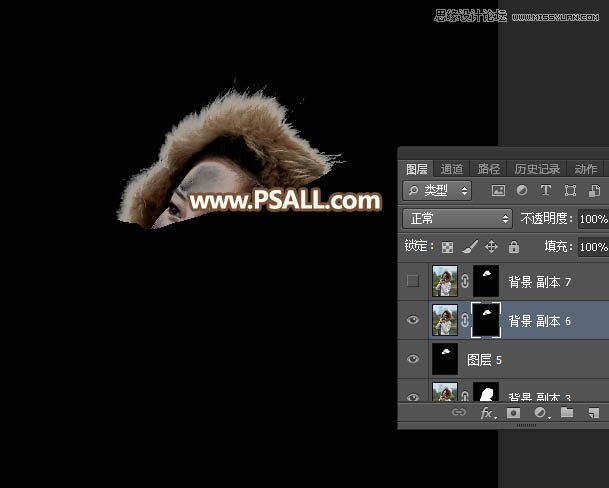Click mask link icon on 背景 副本 7
This screenshot has height=488, width=609.
pos(465,281)
